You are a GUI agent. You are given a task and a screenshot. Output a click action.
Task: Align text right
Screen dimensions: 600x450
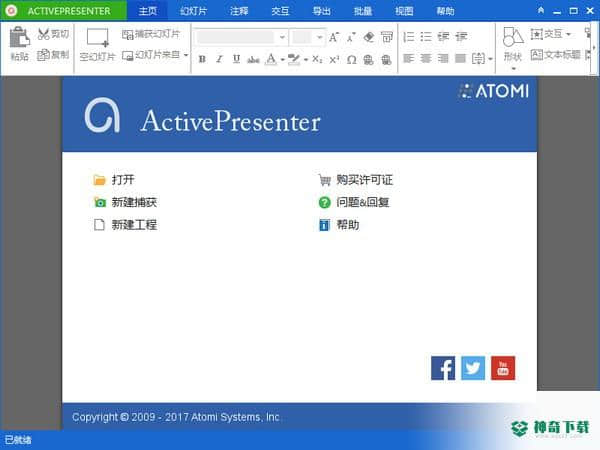443,59
